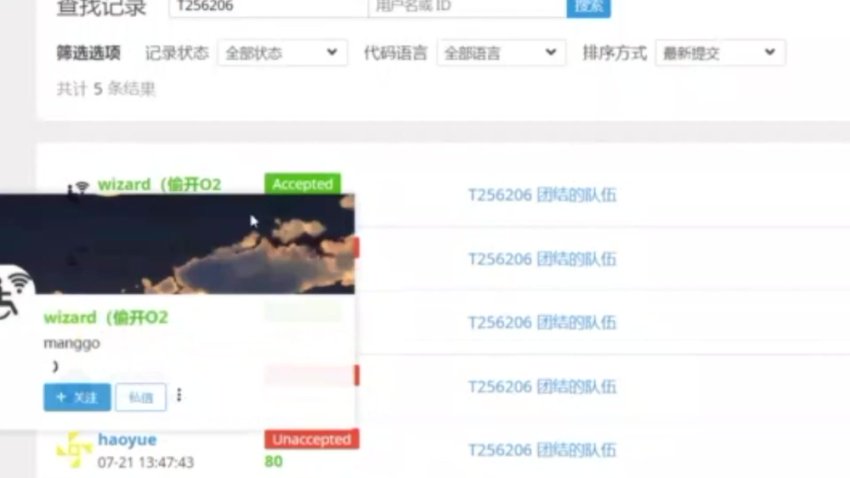Click the wizard username inside the popup card
Image resolution: width=850 pixels, height=478 pixels.
[105, 318]
